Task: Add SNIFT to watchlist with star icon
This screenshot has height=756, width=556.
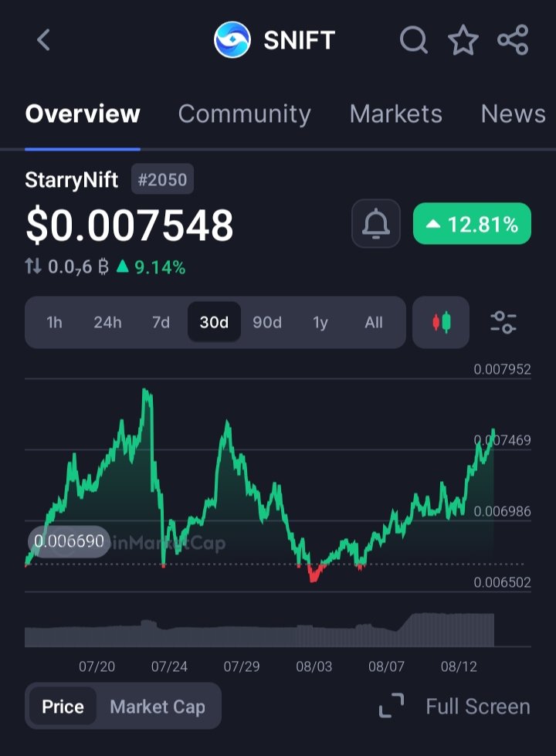Action: point(463,40)
